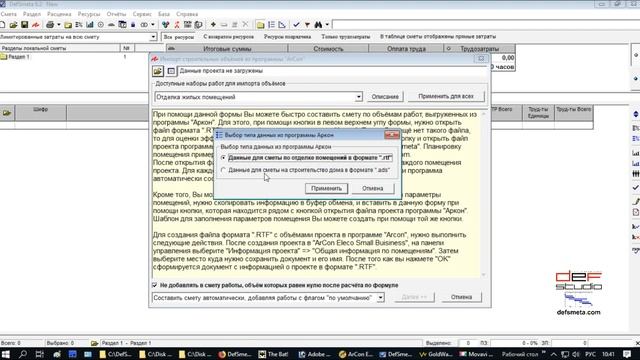
Task: Click Отмена in the data type selection dialog
Action: [x=372, y=189]
